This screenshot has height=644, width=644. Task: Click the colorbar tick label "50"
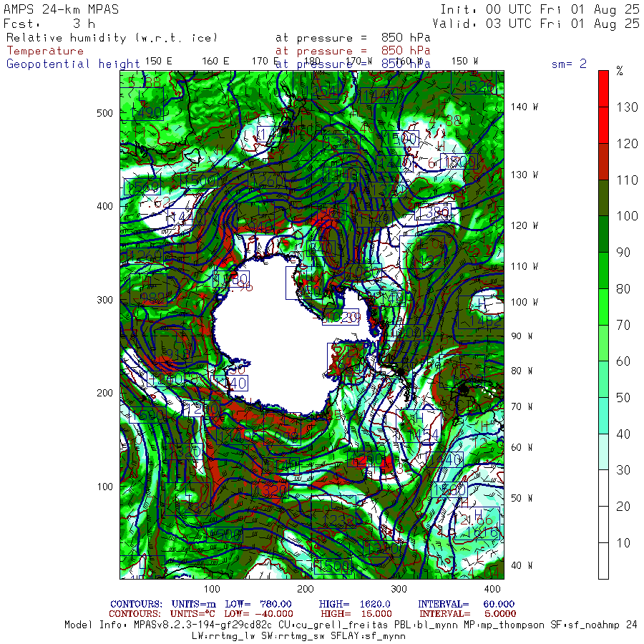623,398
